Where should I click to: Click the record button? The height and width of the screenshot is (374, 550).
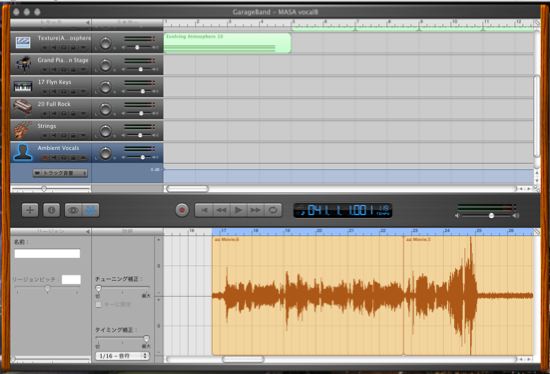[182, 210]
